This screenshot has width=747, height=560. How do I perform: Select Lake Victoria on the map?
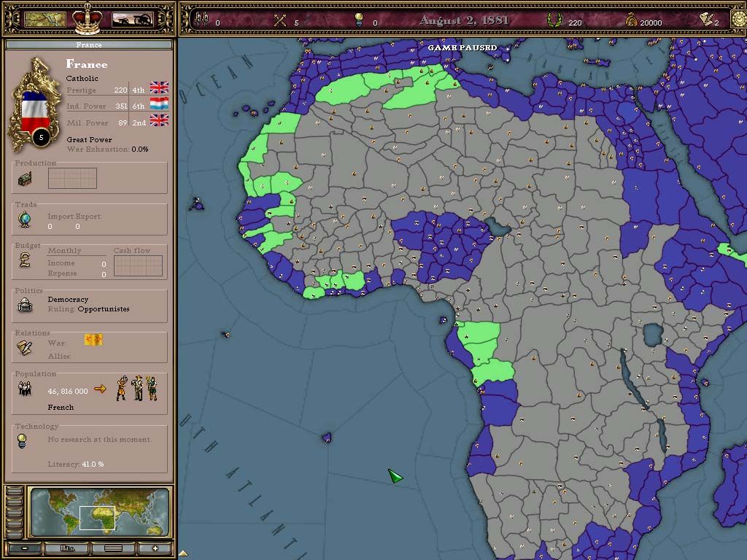pyautogui.click(x=653, y=334)
